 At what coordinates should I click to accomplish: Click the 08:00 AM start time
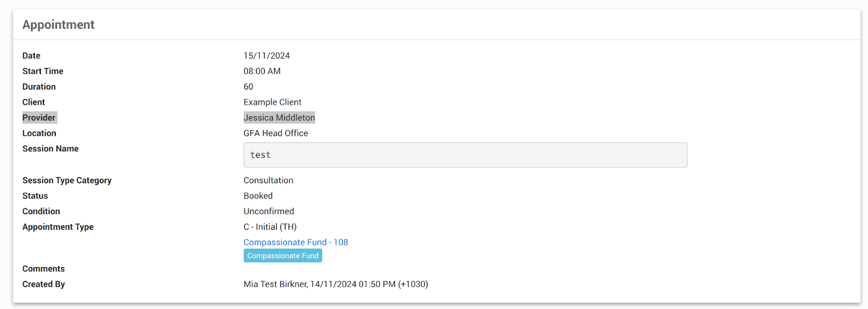tap(261, 71)
